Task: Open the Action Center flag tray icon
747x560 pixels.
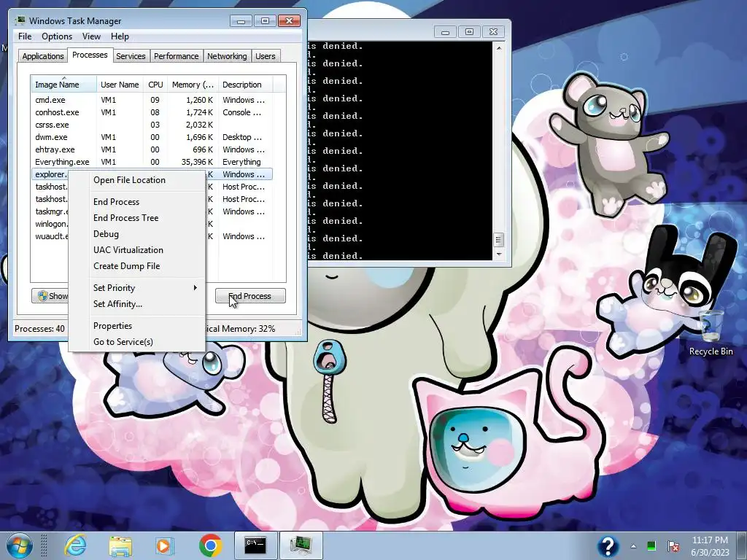Action: click(673, 545)
